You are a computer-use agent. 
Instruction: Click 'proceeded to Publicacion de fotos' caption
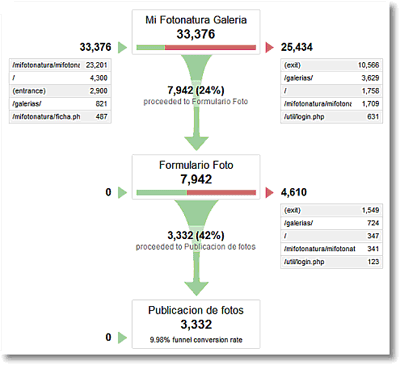click(196, 247)
